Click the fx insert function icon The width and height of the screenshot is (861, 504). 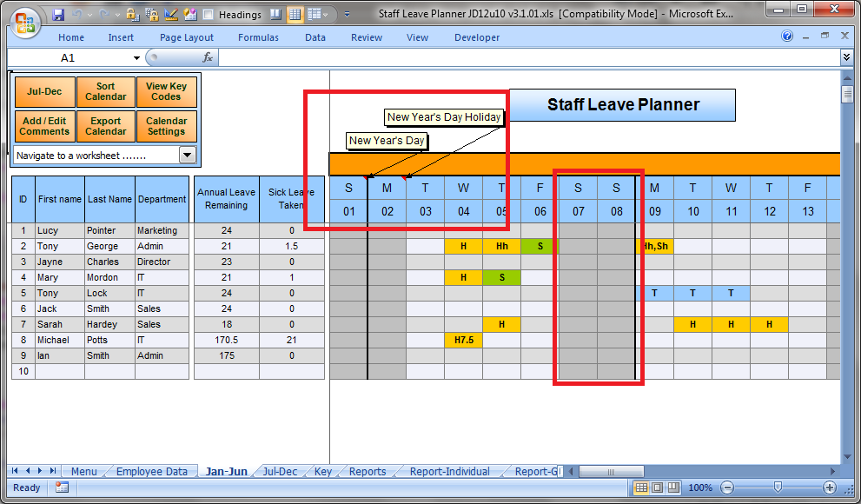[208, 57]
